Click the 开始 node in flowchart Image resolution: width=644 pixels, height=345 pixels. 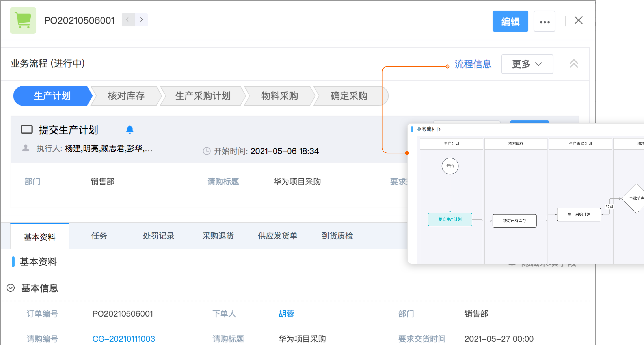[450, 166]
